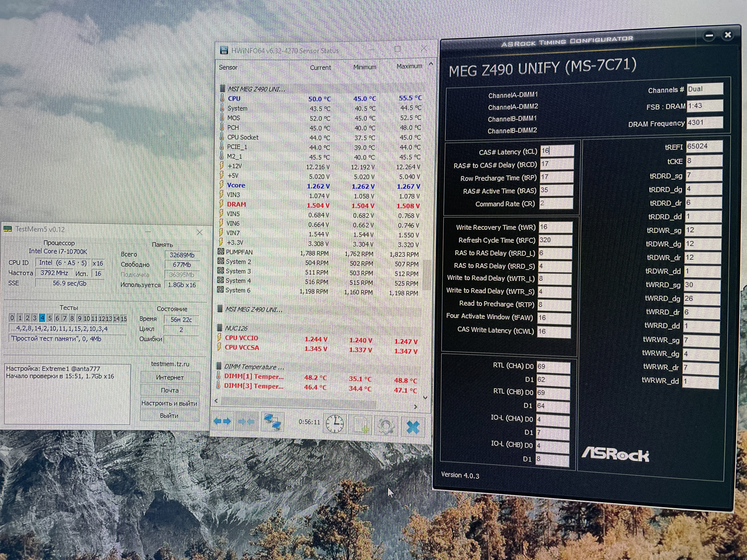Click the CPU VCCIO lightning sensor icon
The image size is (747, 560).
tap(220, 338)
